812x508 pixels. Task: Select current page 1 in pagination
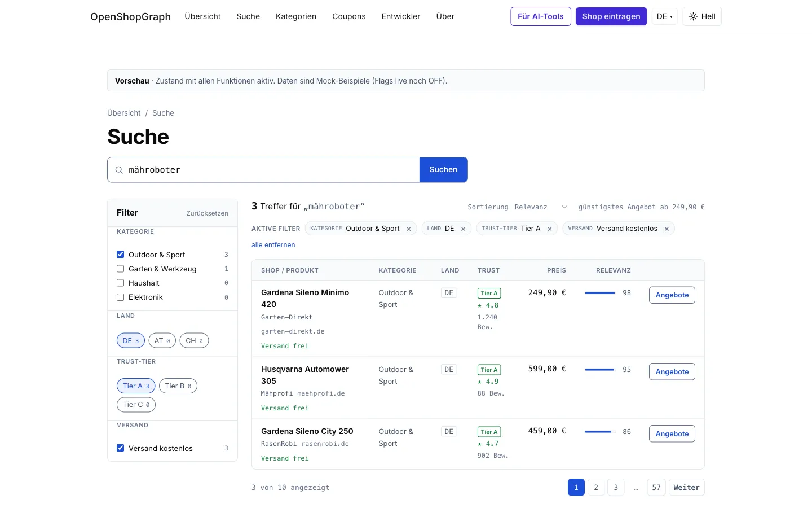coord(576,488)
